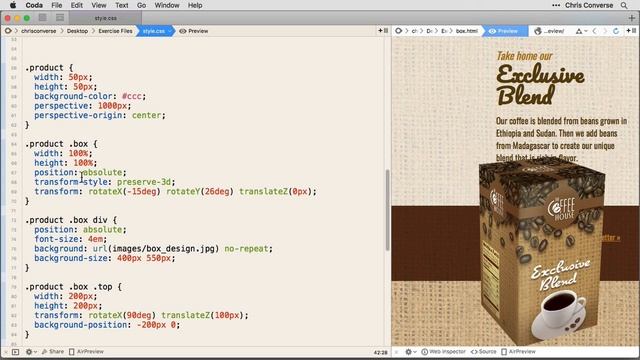Click the orange link beside the coffee box
640x360 pixels.
tap(611, 238)
